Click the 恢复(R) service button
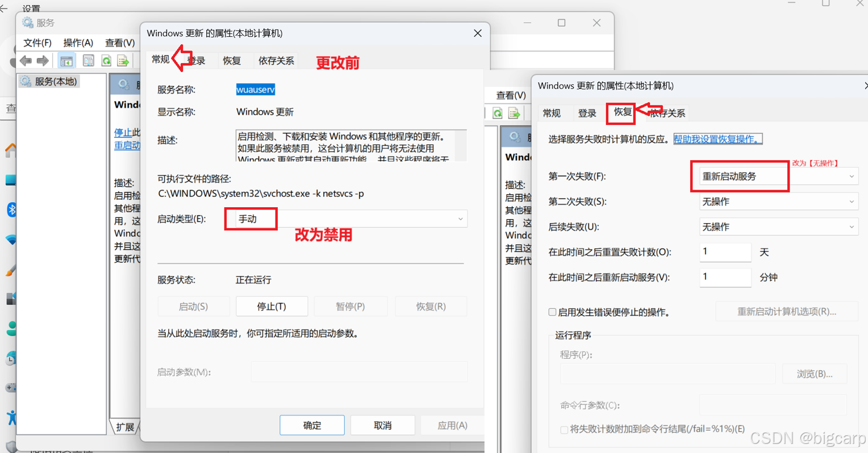 [x=431, y=307]
